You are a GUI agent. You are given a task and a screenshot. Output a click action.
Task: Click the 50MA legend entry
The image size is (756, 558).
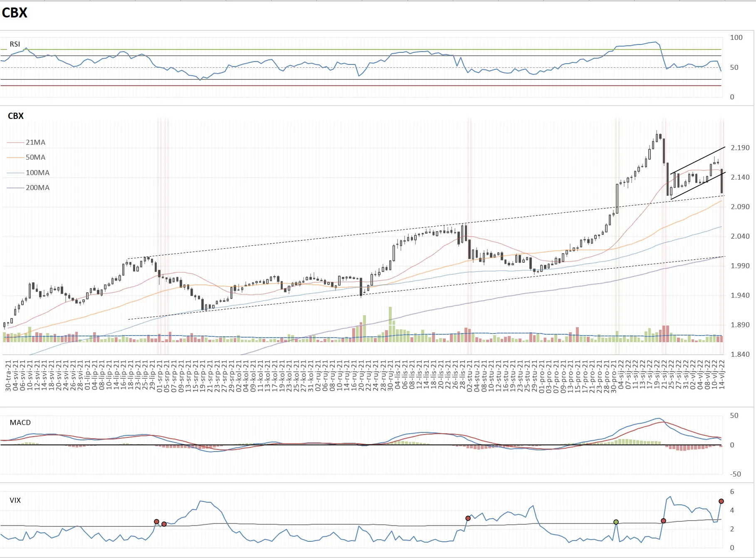click(x=35, y=157)
